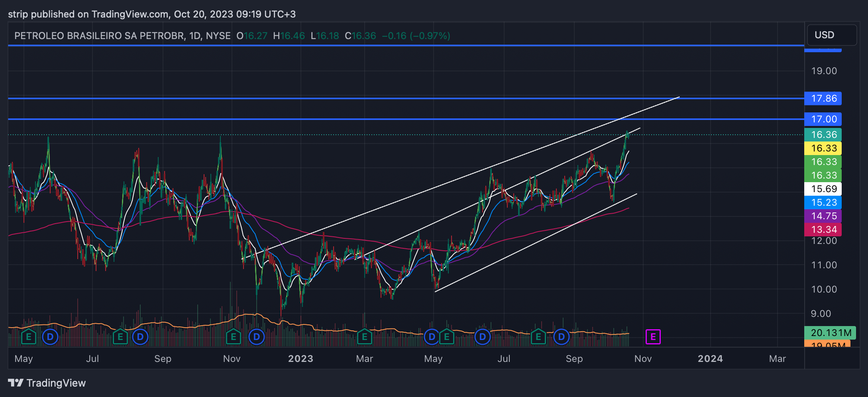Click the open value O16.27
Viewport: 868px width, 397px height.
click(x=252, y=36)
